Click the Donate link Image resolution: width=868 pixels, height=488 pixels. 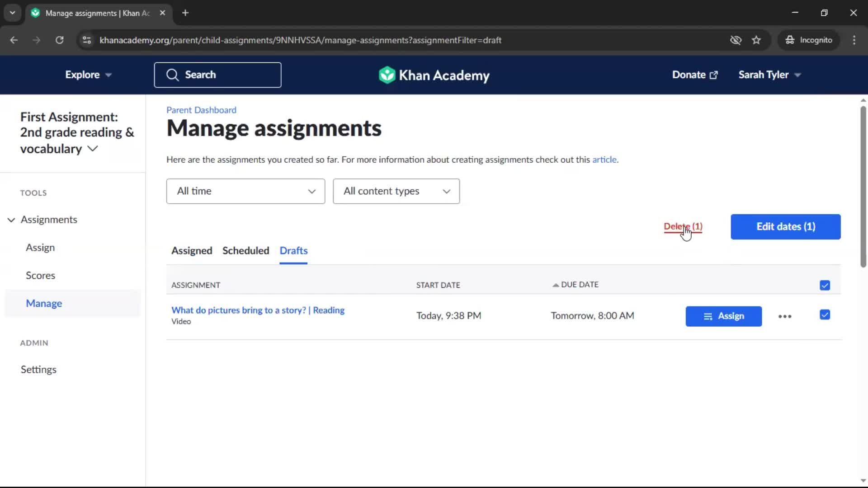click(695, 75)
